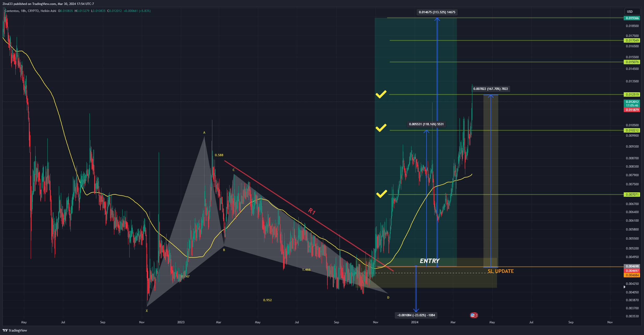Click the Contentos symbol legend title
Viewport: 644px width, 335px height.
[30, 11]
